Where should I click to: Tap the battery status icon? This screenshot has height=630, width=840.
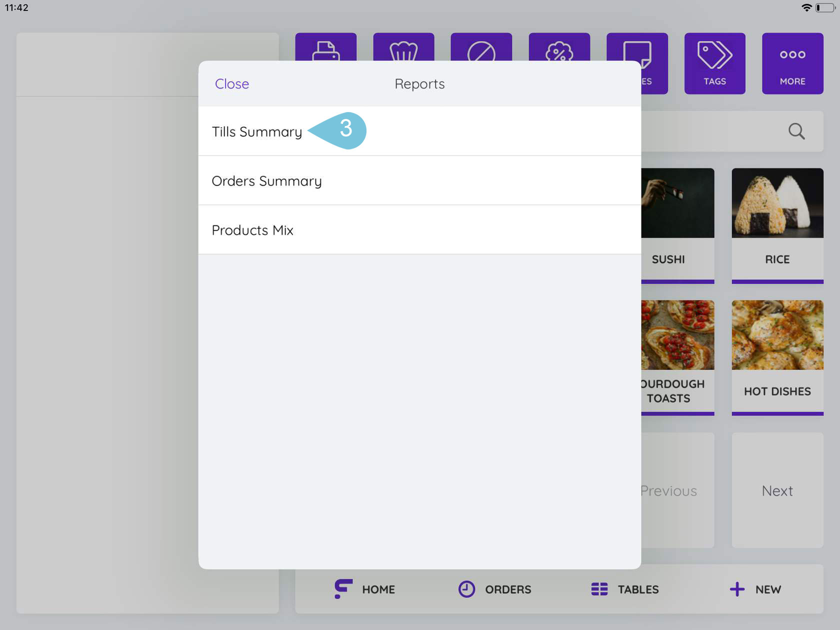(x=825, y=7)
